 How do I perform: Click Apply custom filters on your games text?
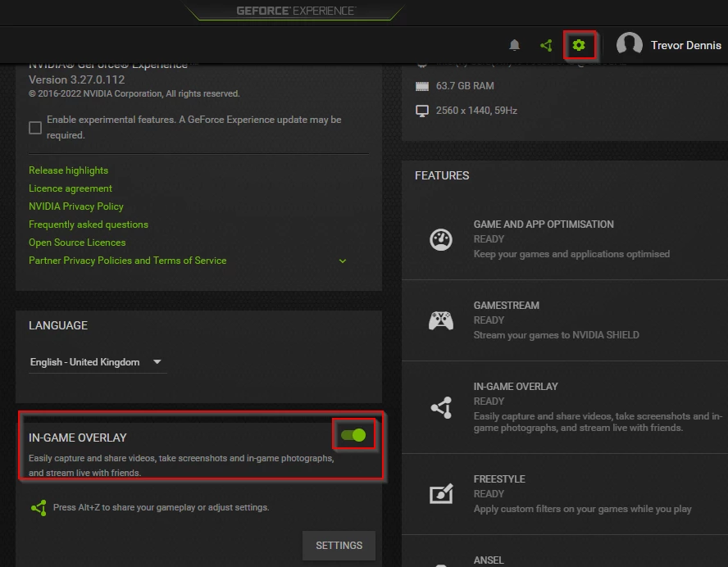[x=582, y=509]
